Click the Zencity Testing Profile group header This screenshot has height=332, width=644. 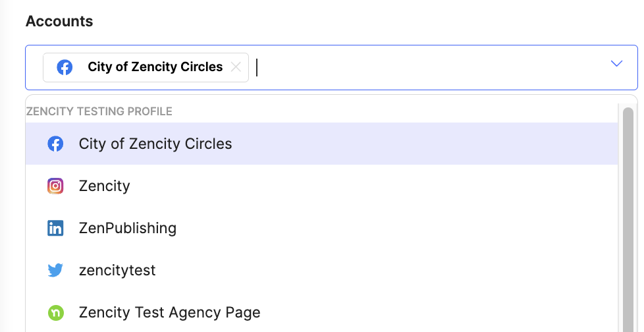(99, 111)
